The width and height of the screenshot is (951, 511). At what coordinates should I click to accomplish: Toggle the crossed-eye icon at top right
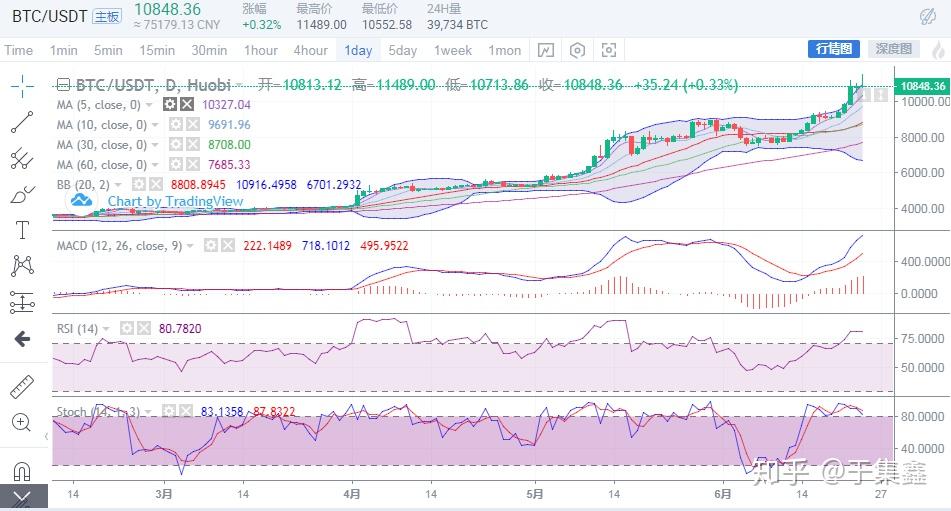927,16
